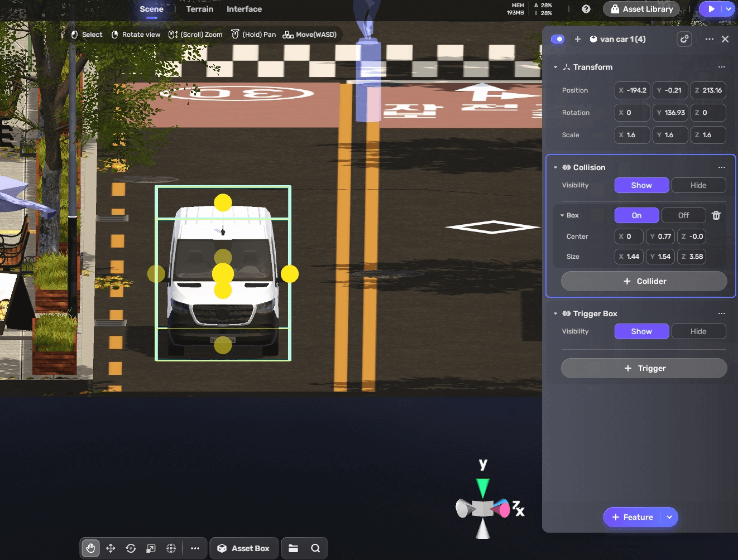Open the Feature button dropdown arrow
Screen dimensions: 738x560
tap(669, 517)
